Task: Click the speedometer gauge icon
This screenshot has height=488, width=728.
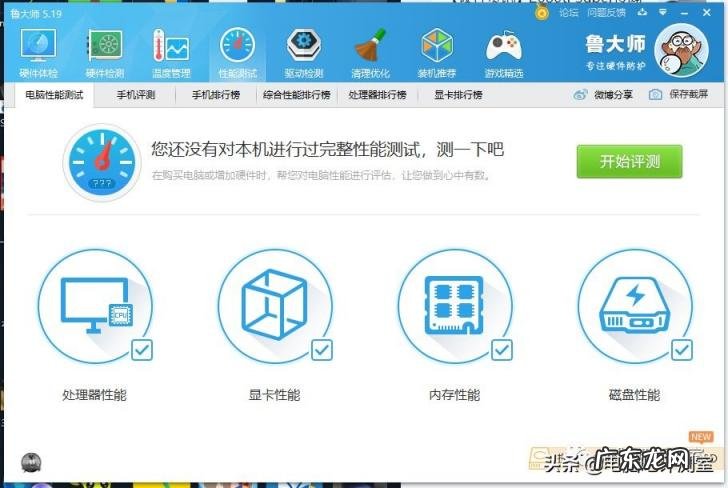Action: pyautogui.click(x=102, y=162)
